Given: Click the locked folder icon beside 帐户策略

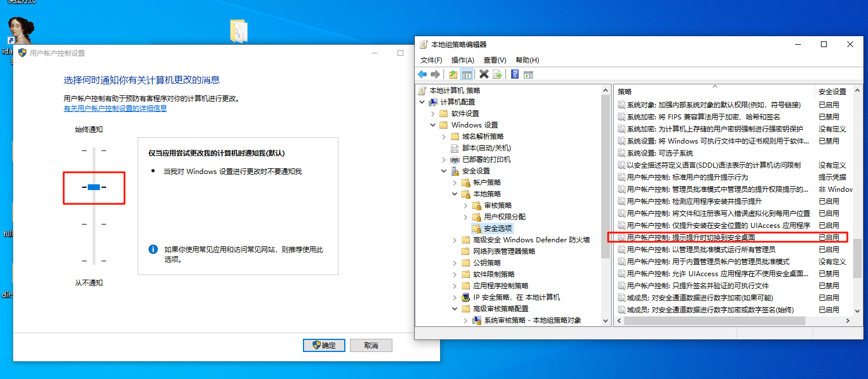Looking at the screenshot, I should 466,183.
